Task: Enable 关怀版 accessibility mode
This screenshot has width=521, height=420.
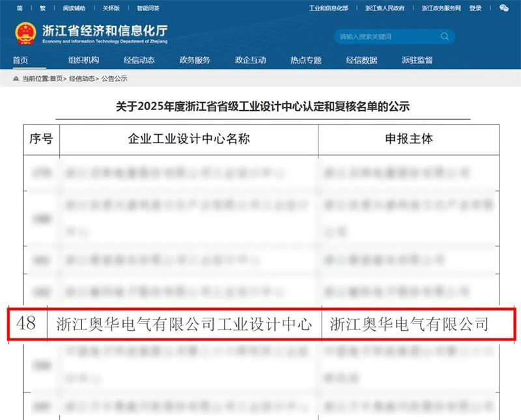Action: (111, 8)
